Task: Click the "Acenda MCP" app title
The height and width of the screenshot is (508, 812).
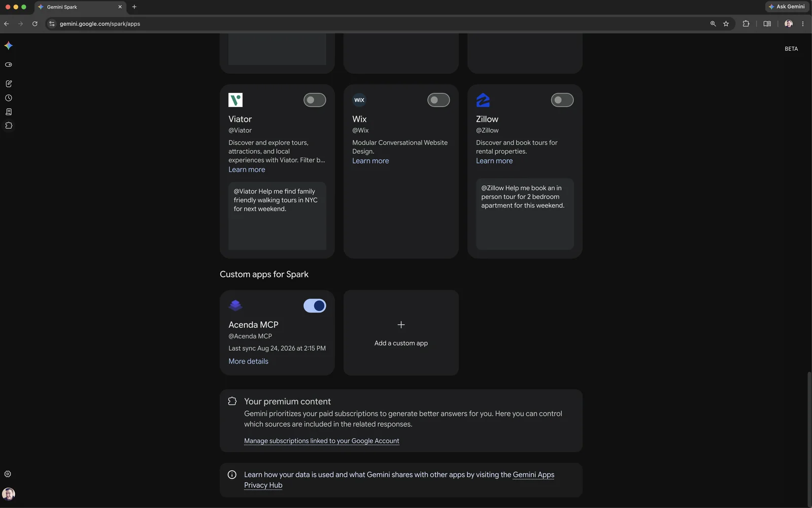Action: (x=253, y=325)
